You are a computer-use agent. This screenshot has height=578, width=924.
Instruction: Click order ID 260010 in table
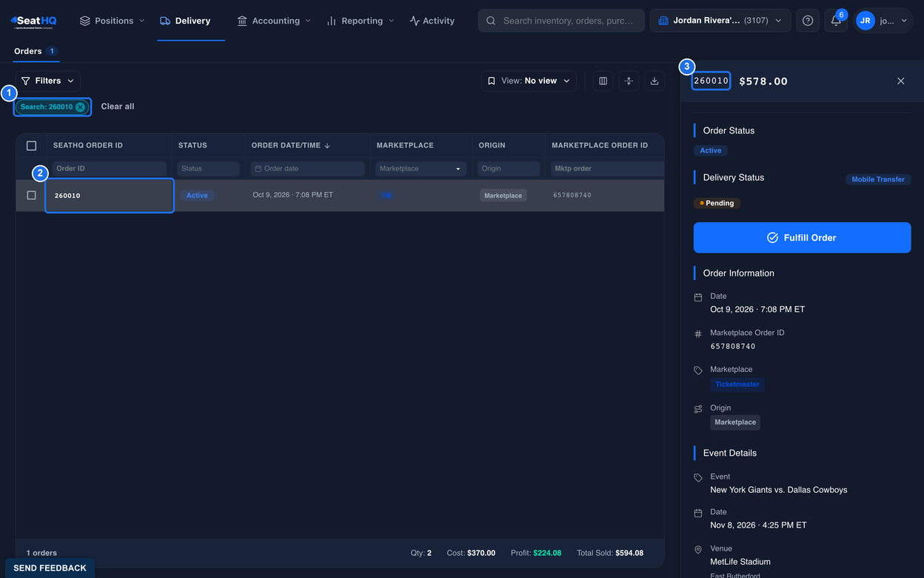(x=67, y=196)
